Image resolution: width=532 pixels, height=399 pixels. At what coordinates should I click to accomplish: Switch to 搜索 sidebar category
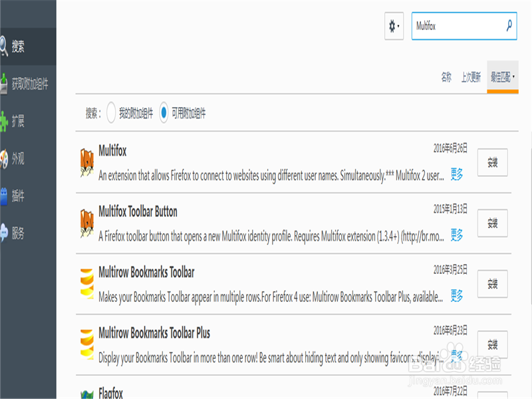point(28,47)
